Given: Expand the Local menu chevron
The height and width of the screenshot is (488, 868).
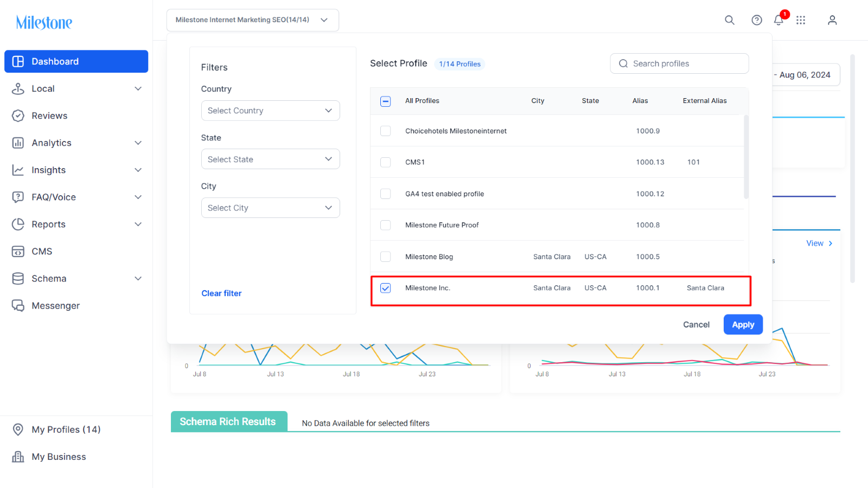Looking at the screenshot, I should tap(138, 88).
